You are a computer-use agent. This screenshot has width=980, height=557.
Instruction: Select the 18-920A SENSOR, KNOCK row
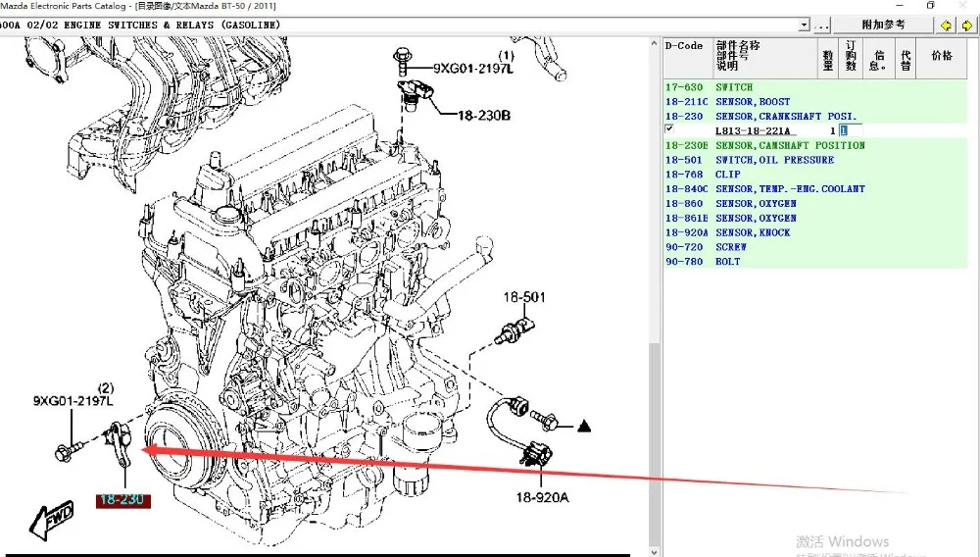tap(815, 232)
